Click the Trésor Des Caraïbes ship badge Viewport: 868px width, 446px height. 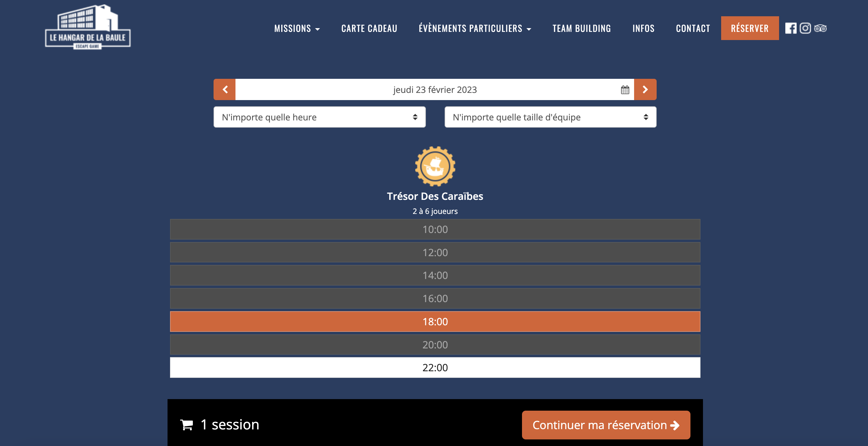[x=435, y=166]
